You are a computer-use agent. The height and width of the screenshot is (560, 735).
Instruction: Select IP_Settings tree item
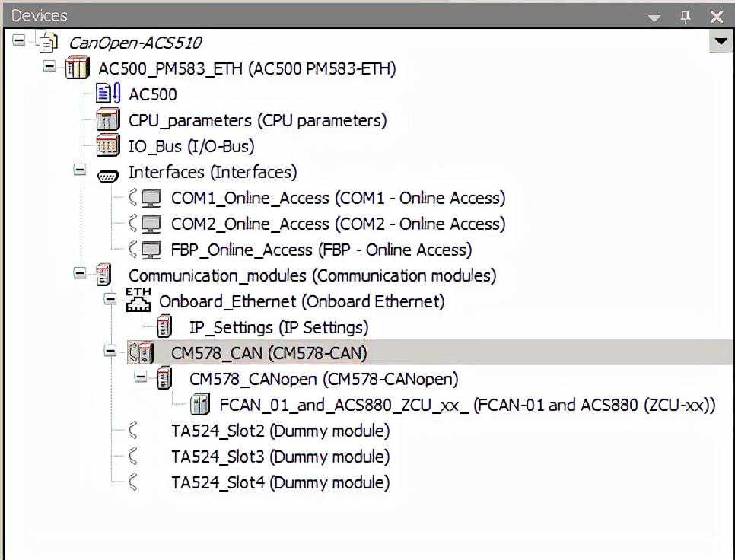pyautogui.click(x=278, y=327)
